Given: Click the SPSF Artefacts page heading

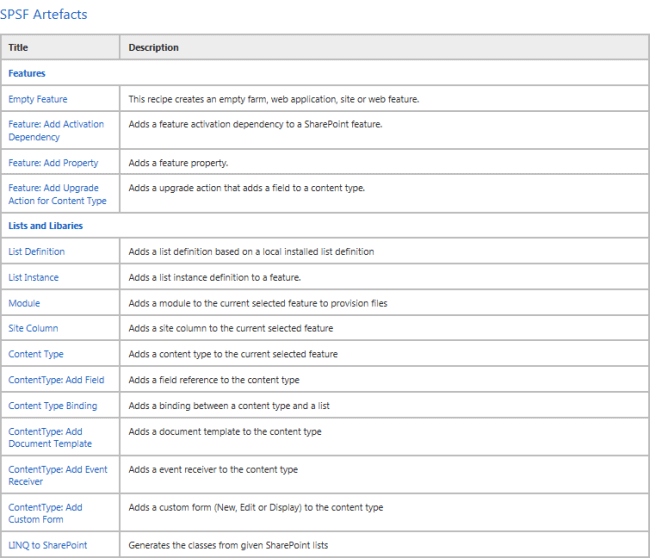Looking at the screenshot, I should click(x=43, y=14).
